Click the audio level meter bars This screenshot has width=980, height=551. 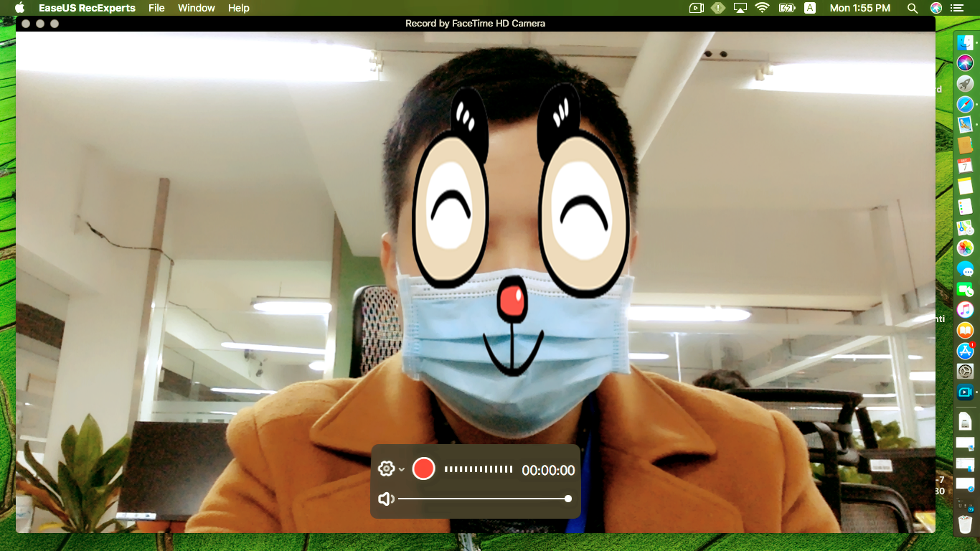478,469
